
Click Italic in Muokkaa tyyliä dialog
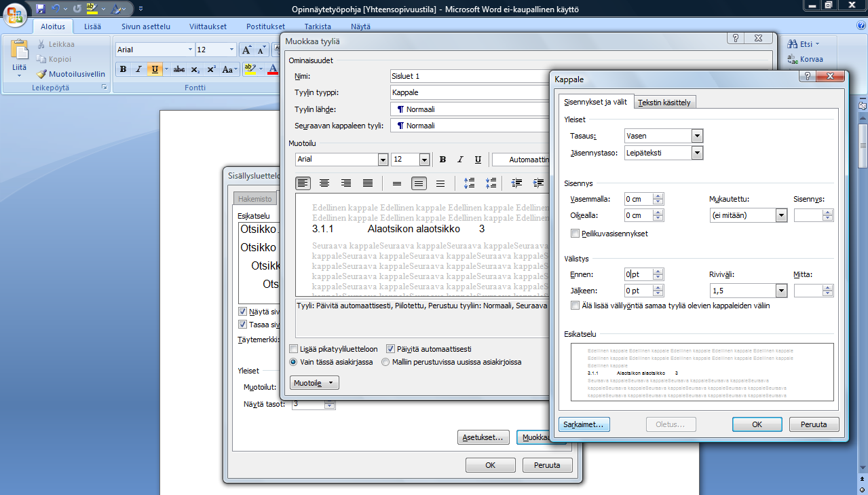(x=460, y=160)
